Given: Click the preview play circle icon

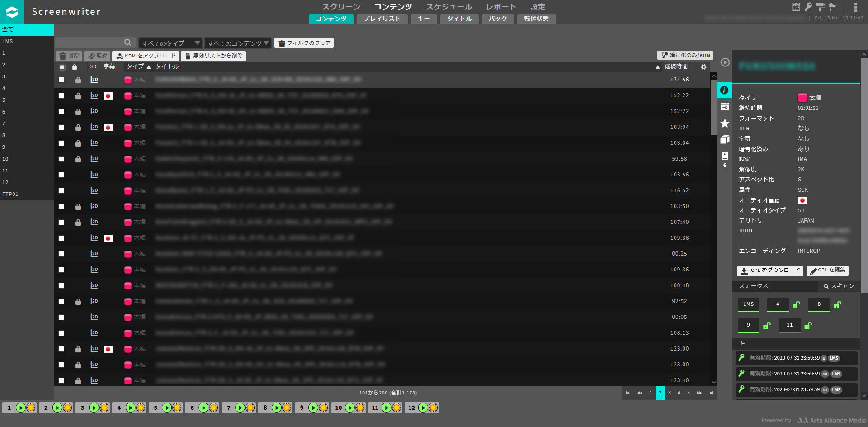Looking at the screenshot, I should pos(725,62).
